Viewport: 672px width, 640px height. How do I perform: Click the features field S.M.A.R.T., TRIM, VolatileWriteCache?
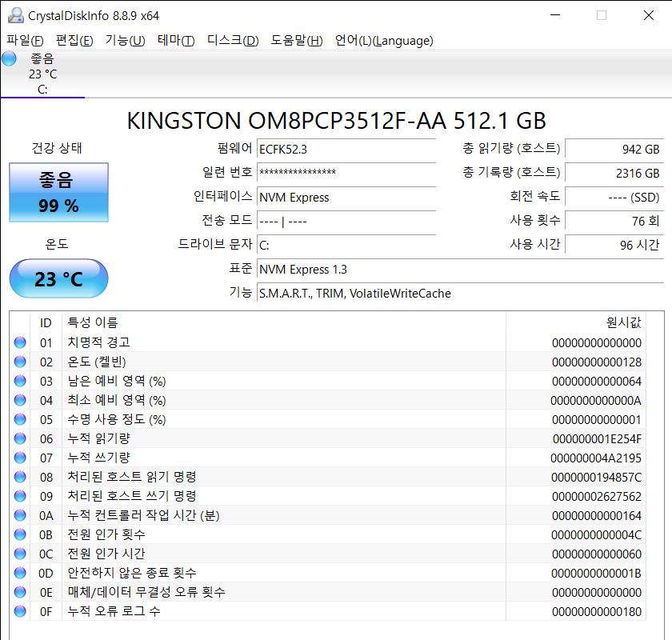tap(460, 294)
